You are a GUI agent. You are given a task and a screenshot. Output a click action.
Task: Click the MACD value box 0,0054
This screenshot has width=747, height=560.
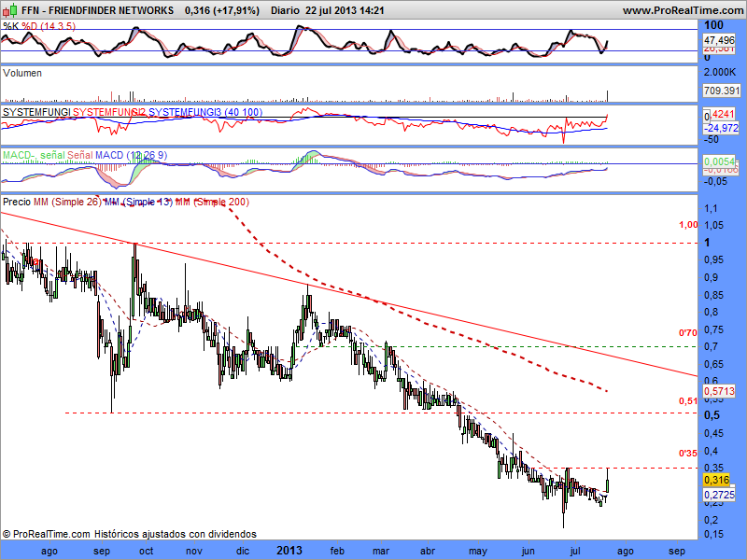click(x=719, y=161)
